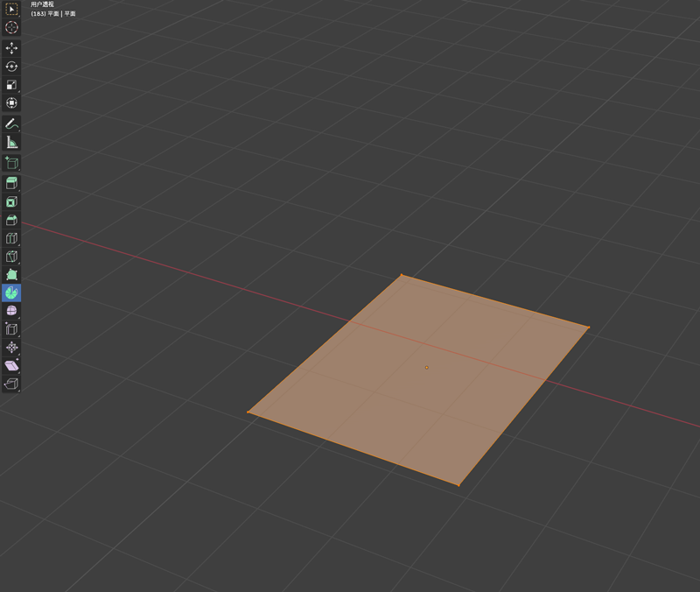Select the Poly Build tool
This screenshot has height=592, width=700.
[x=12, y=275]
